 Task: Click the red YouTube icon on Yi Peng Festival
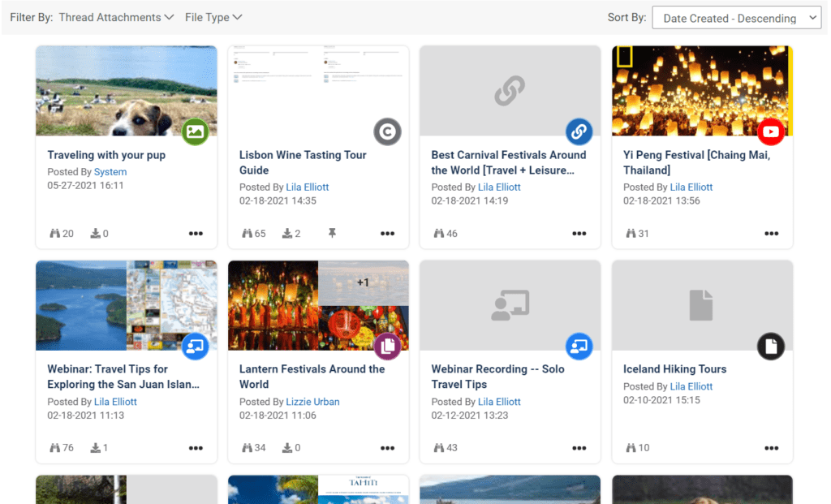(x=771, y=131)
